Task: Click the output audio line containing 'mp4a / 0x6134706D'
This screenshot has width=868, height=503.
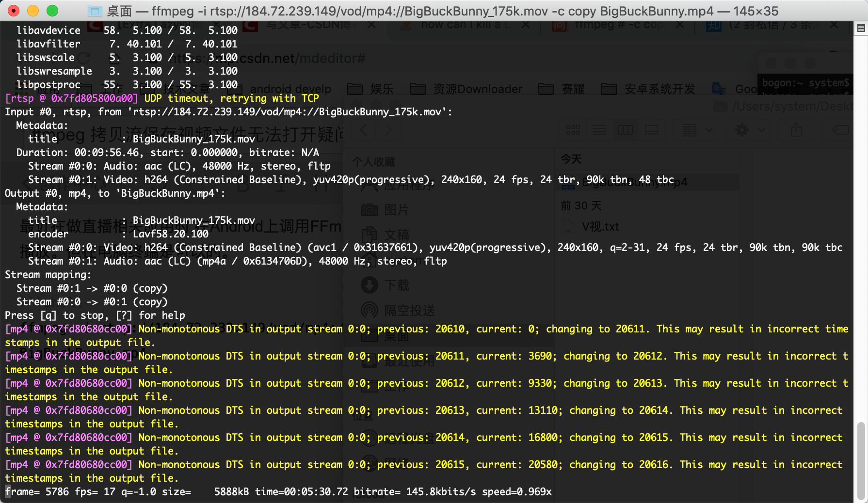Action: (x=238, y=261)
